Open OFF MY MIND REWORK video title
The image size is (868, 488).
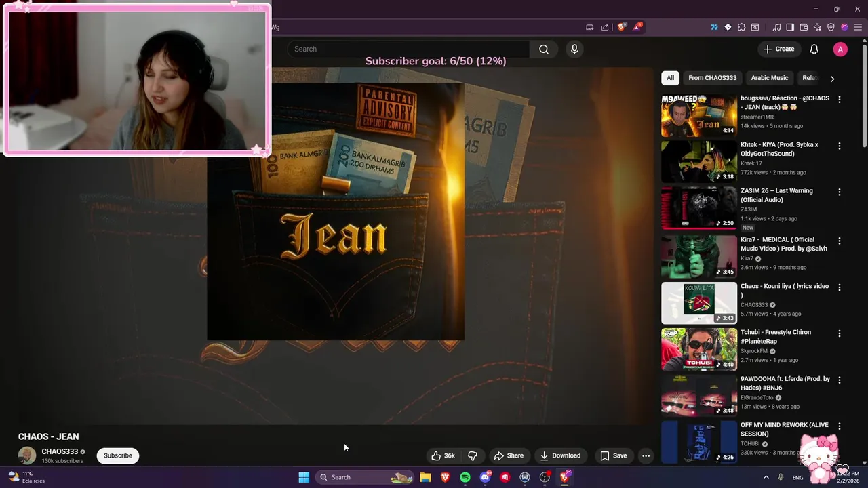click(785, 429)
